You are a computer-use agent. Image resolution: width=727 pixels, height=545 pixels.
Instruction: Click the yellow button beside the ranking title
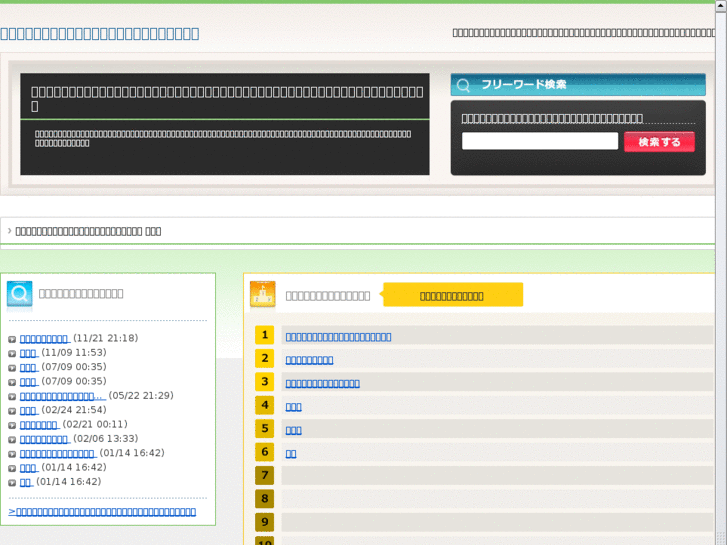(452, 295)
